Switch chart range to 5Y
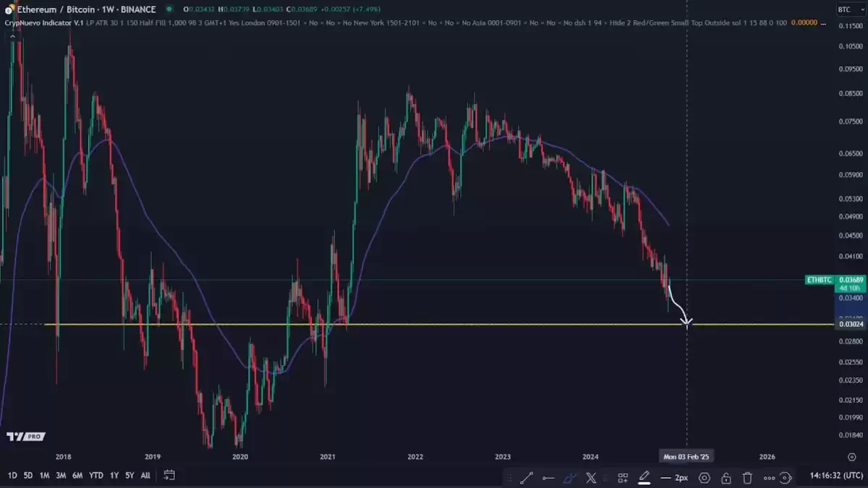The image size is (868, 488). (x=129, y=475)
